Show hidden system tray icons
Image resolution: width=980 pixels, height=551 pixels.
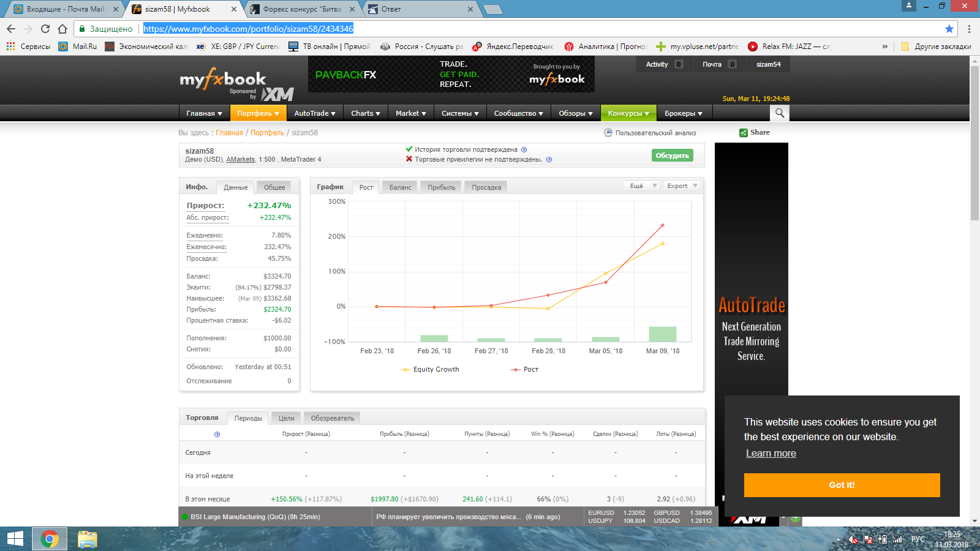pyautogui.click(x=838, y=539)
